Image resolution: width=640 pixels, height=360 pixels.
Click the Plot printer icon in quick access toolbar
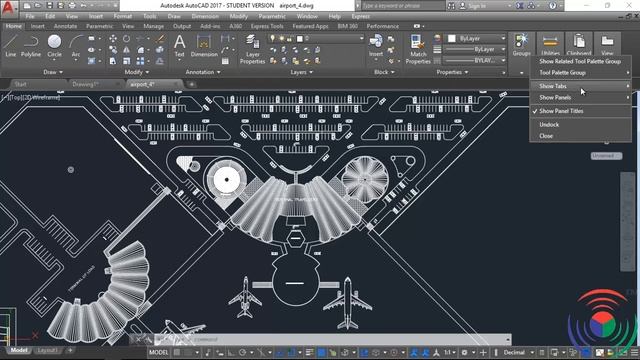[72, 6]
